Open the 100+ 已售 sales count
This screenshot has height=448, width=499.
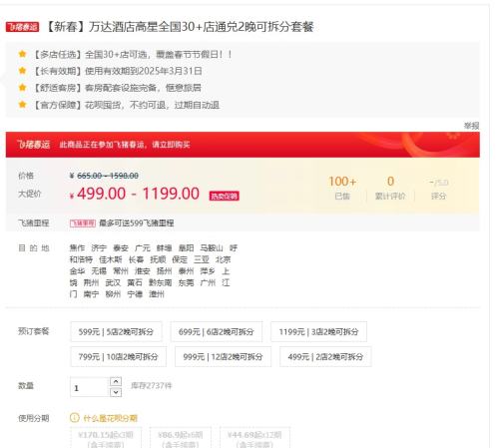tap(342, 188)
